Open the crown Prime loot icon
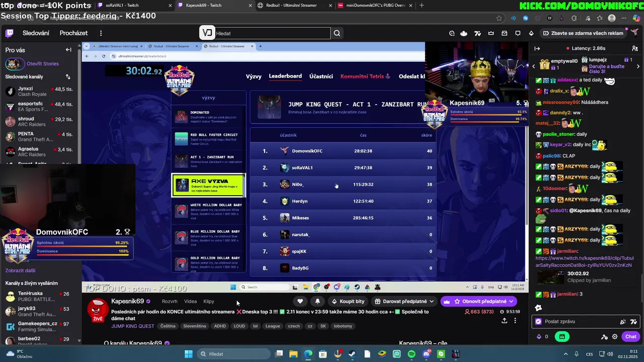644x362 pixels. tap(491, 33)
